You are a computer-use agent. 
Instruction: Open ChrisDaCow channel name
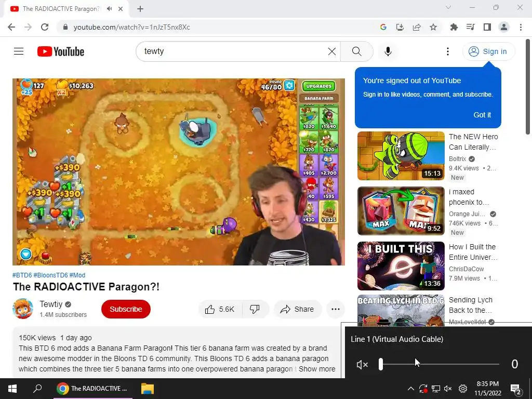[466, 269]
